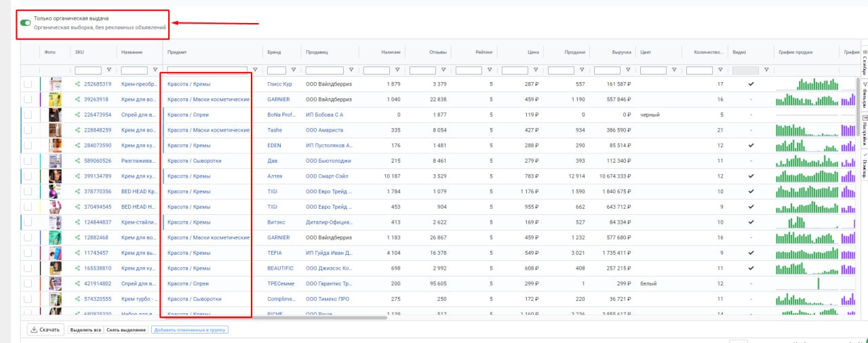
Task: Open Красота / Спреи link for SKU 226473954
Action: click(x=188, y=115)
